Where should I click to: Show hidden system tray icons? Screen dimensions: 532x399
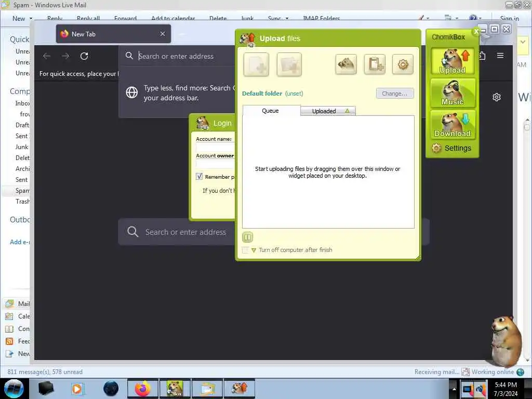454,389
